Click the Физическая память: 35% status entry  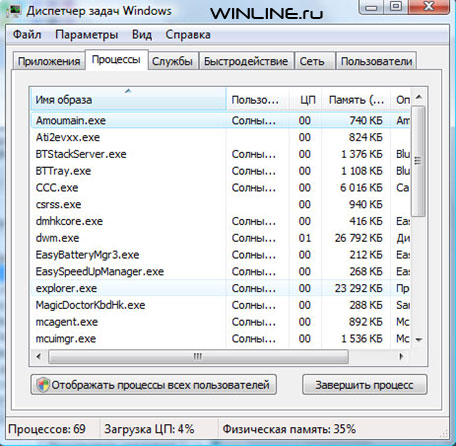(x=289, y=429)
